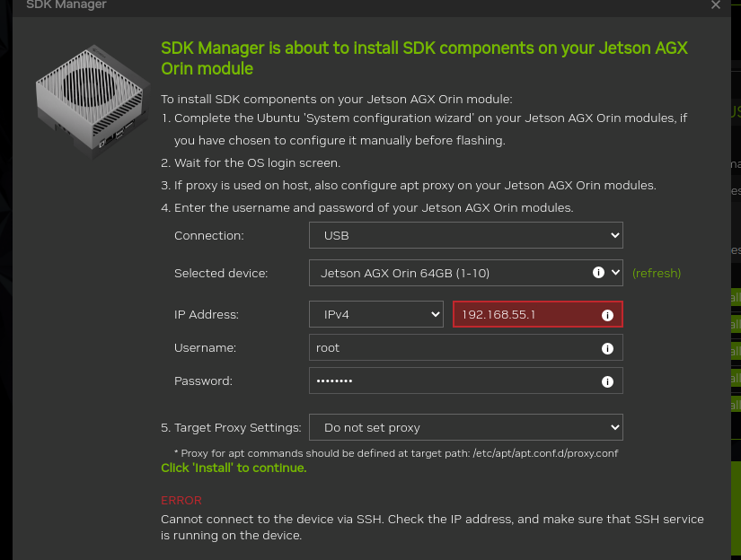Click the 'Connection:' label
This screenshot has width=741, height=560.
coord(209,236)
